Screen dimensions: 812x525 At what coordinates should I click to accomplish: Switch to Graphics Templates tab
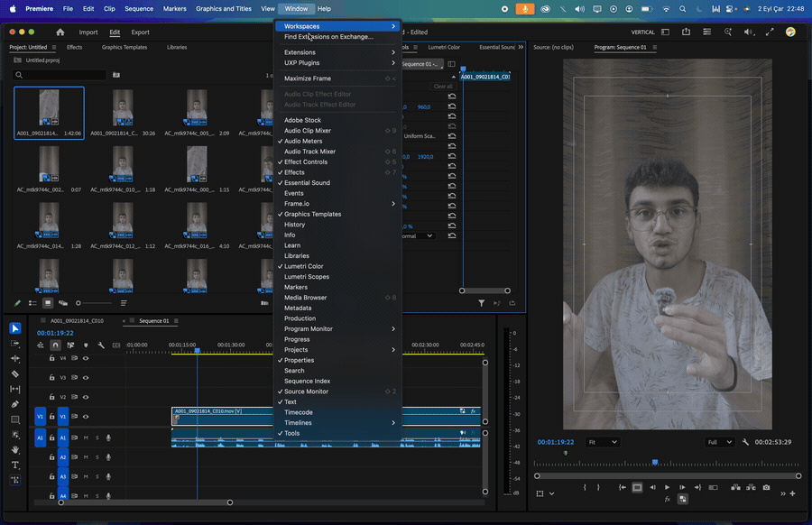(x=125, y=47)
